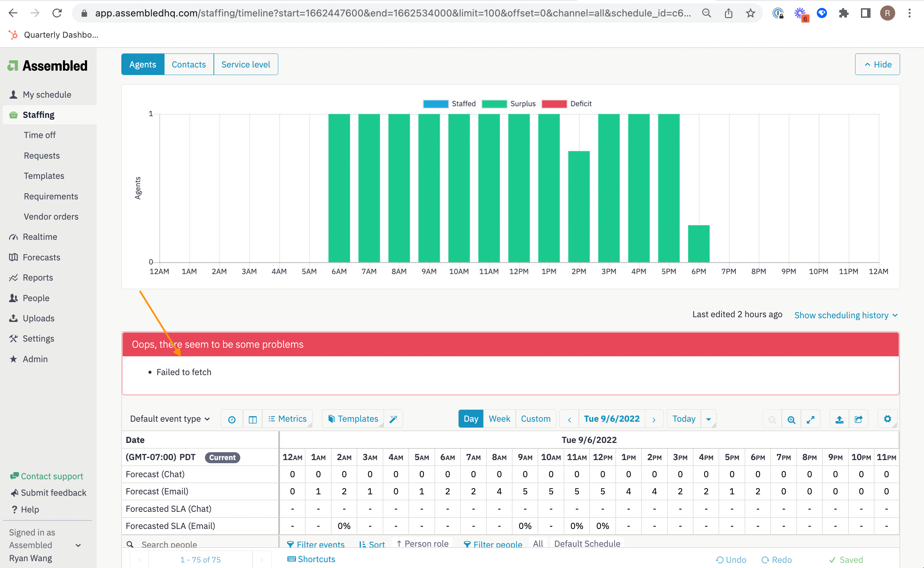Expand the signed-in account menu chevron
Screen dimensions: 924x568
coord(78,545)
